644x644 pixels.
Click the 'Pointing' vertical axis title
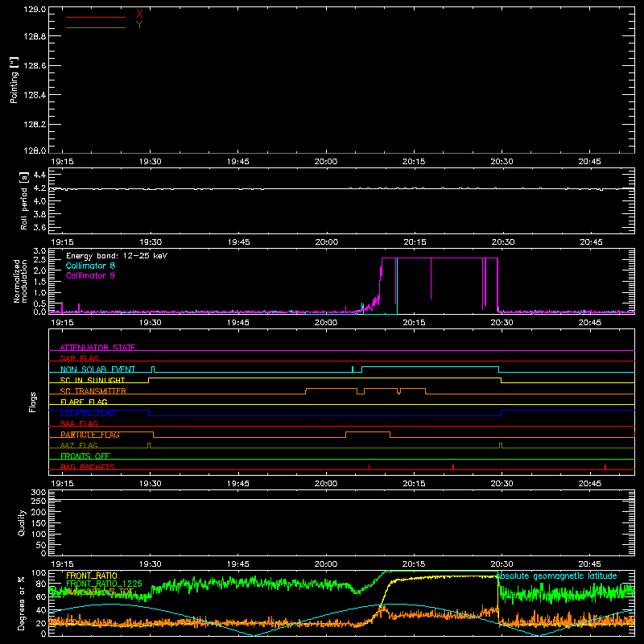pos(14,80)
